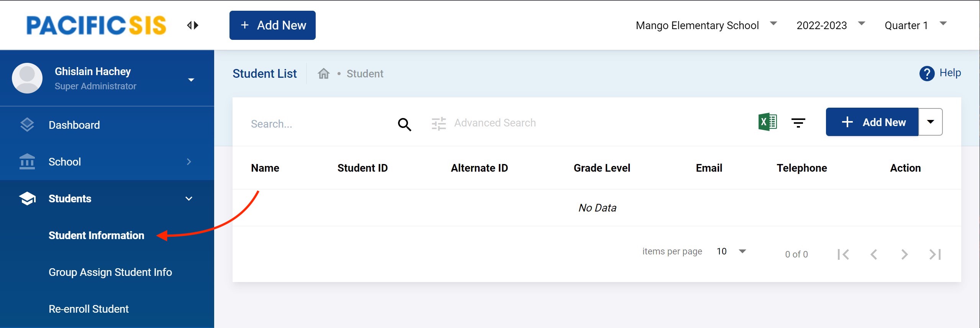
Task: Click the next page chevron
Action: [904, 254]
